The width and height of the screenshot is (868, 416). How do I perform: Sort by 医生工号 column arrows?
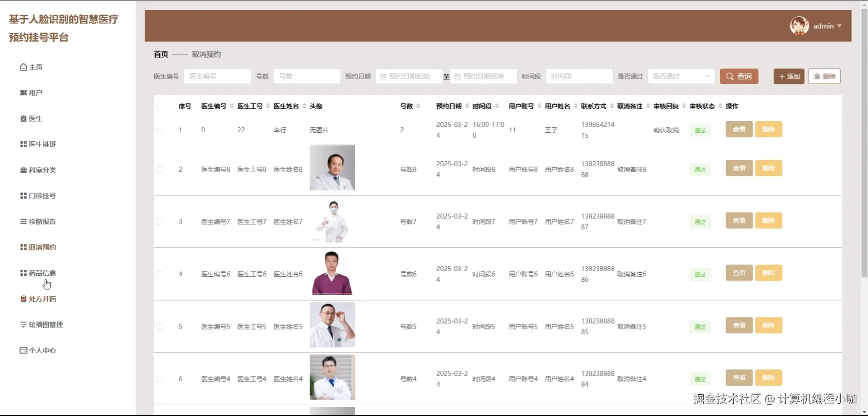click(x=268, y=106)
